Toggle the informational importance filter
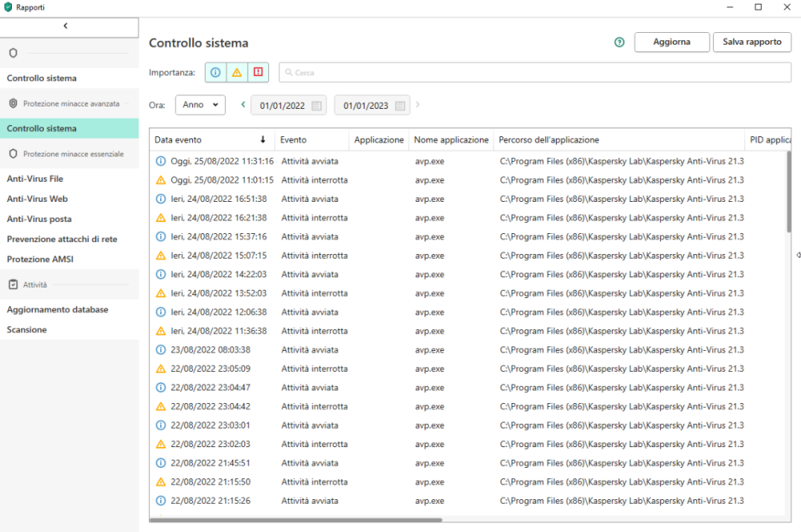 pos(215,72)
